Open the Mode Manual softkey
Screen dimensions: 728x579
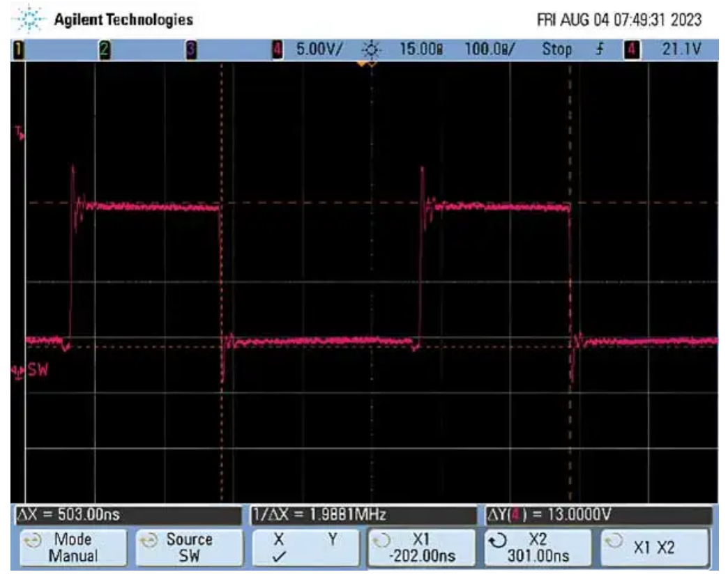click(73, 548)
